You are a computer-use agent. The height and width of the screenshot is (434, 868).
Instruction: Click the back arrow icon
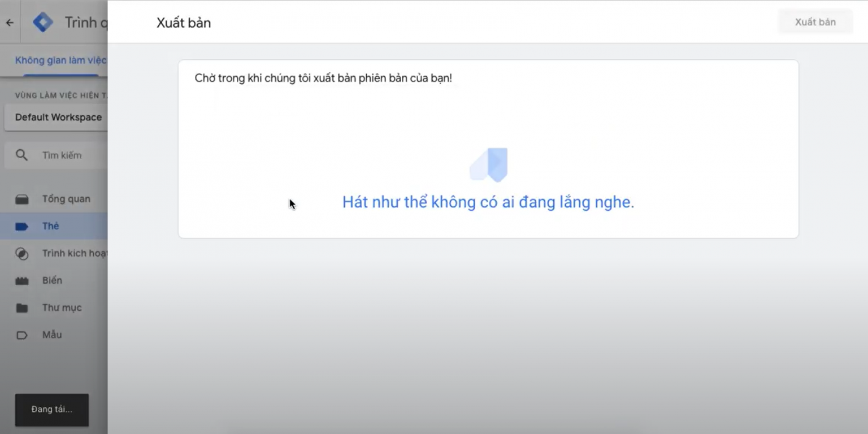[10, 23]
